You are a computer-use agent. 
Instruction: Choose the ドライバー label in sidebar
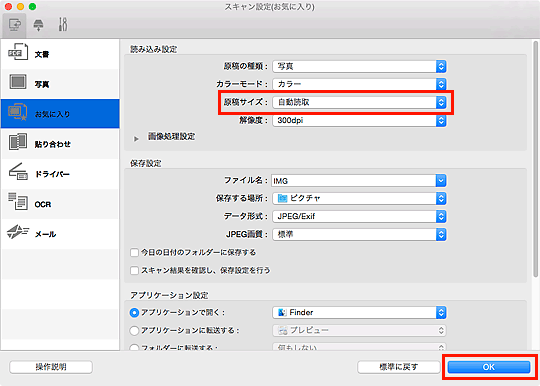pyautogui.click(x=52, y=174)
